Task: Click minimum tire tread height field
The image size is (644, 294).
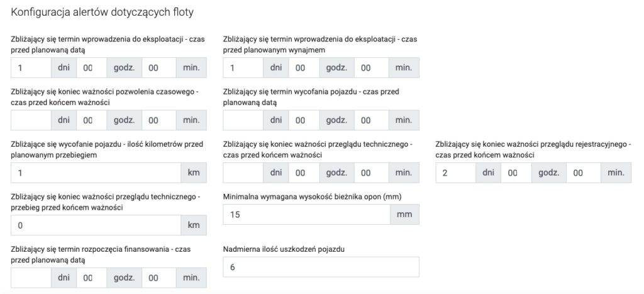Action: tap(308, 215)
